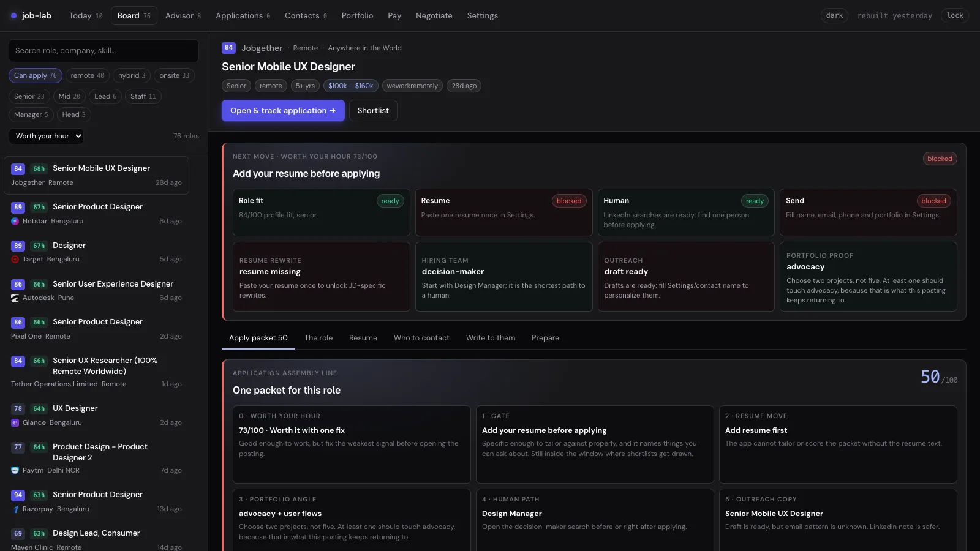The height and width of the screenshot is (551, 980).
Task: Click the 'Human path' Design Manager card
Action: [x=595, y=520]
